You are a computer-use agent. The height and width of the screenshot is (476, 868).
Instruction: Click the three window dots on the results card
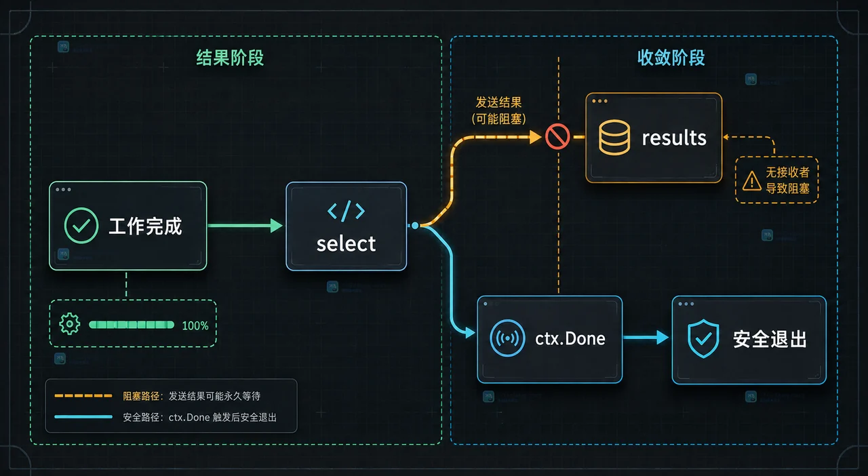pos(600,101)
